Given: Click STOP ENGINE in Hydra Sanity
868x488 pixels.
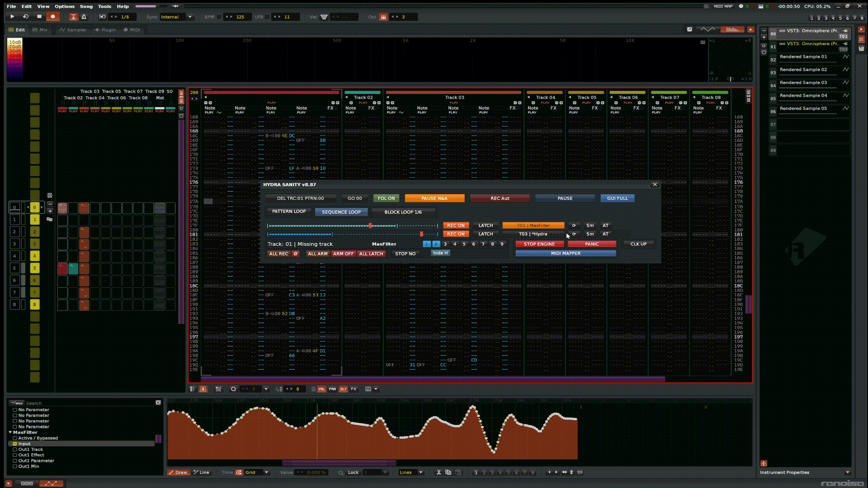Looking at the screenshot, I should point(539,244).
